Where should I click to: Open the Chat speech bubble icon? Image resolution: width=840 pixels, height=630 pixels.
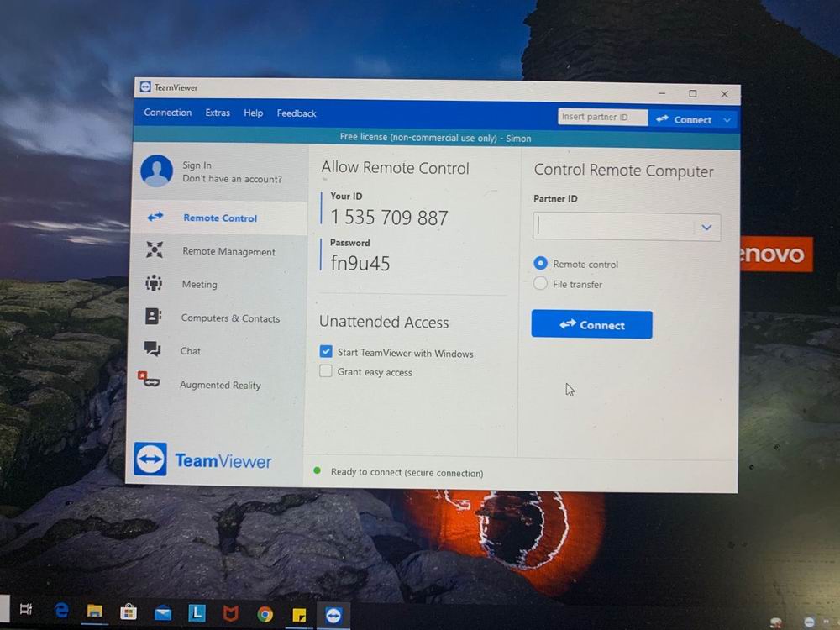click(x=152, y=349)
